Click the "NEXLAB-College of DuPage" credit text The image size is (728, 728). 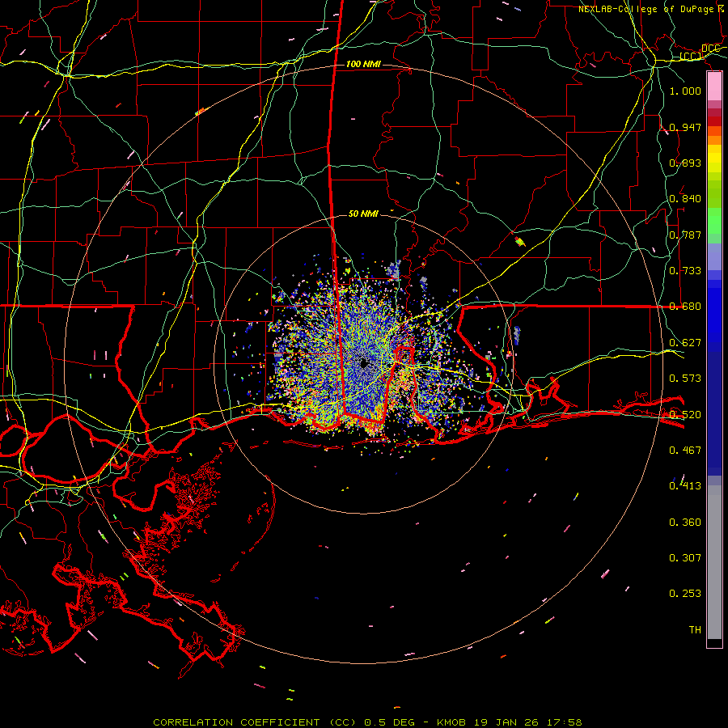point(647,9)
